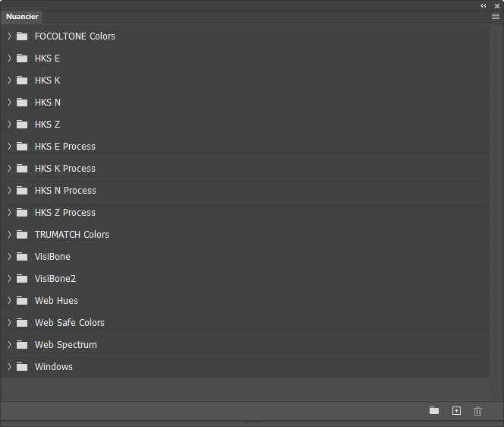Click the HKS E Process folder icon

(22, 147)
